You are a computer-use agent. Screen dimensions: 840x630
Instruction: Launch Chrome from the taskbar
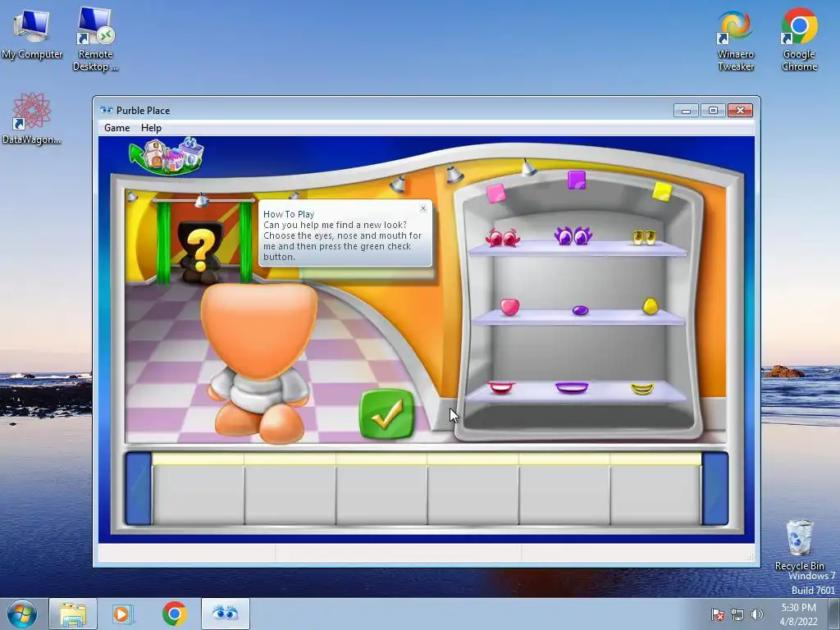tap(175, 614)
